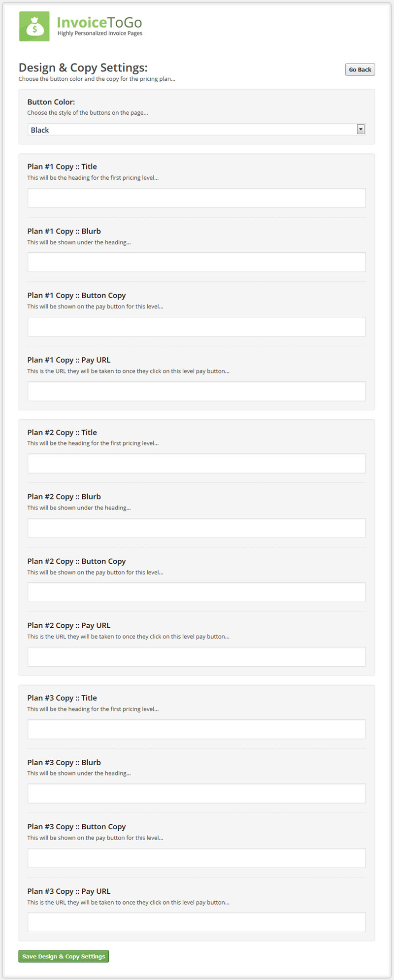The height and width of the screenshot is (980, 394).
Task: Open the Button Color dropdown arrow
Action: coord(361,129)
